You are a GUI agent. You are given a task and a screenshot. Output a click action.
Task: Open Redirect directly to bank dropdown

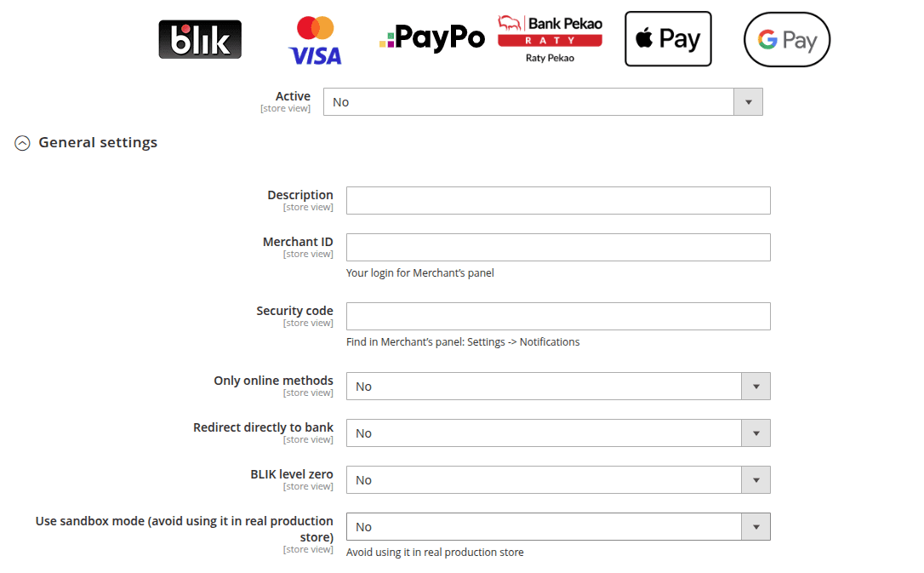(544, 433)
